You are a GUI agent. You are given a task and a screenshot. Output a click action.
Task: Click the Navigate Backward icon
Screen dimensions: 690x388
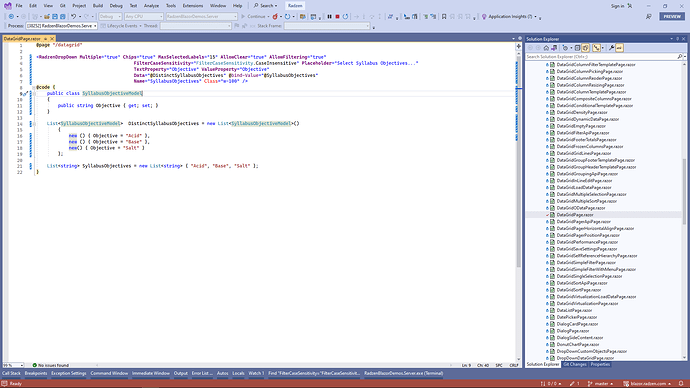click(11, 17)
